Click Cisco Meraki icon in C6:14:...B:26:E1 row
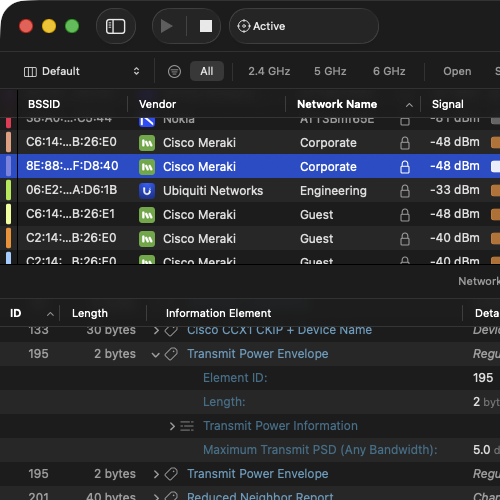Viewport: 500px width, 500px height. 147,215
